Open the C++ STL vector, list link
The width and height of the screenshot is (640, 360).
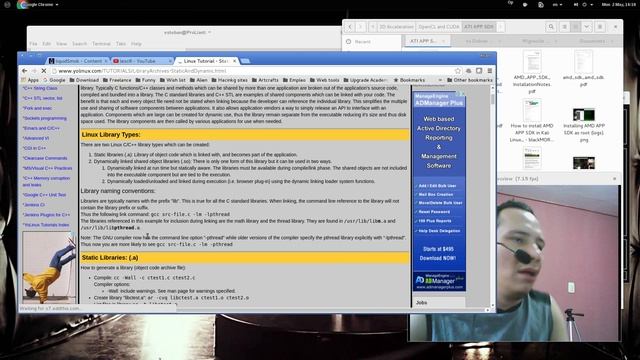pos(42,98)
